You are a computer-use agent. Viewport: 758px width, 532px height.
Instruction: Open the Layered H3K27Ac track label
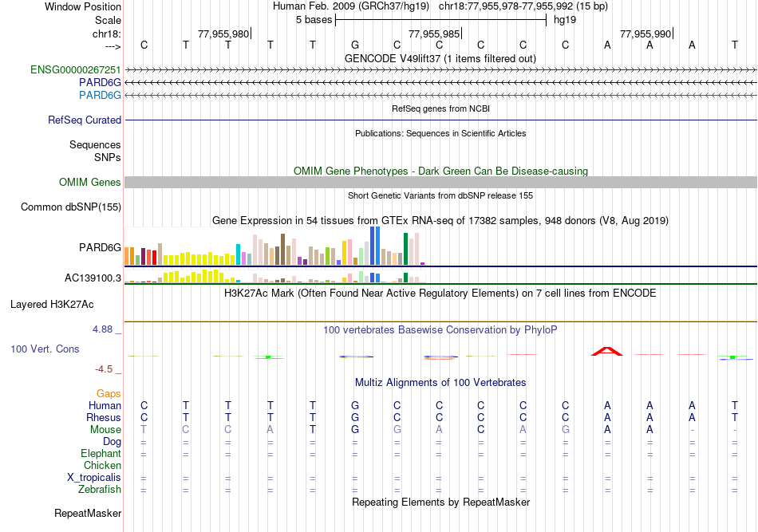[x=52, y=305]
